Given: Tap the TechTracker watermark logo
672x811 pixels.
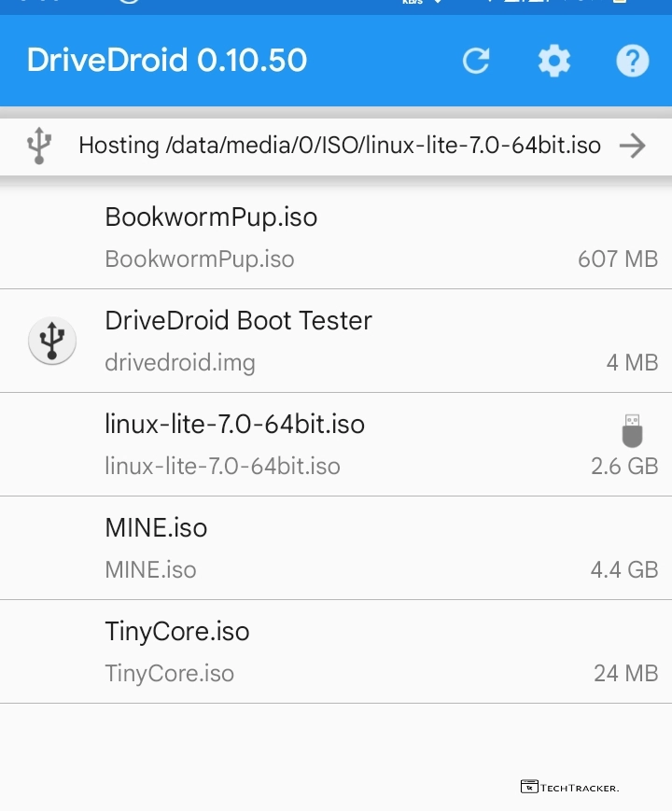Looking at the screenshot, I should [569, 788].
